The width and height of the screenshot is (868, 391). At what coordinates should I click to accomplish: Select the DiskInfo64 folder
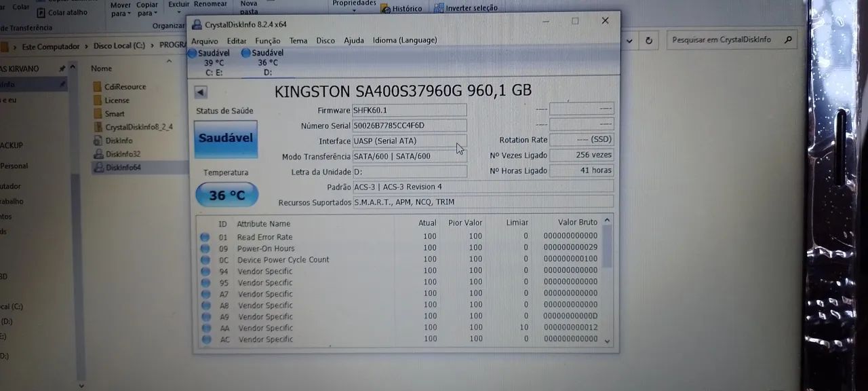(x=122, y=167)
